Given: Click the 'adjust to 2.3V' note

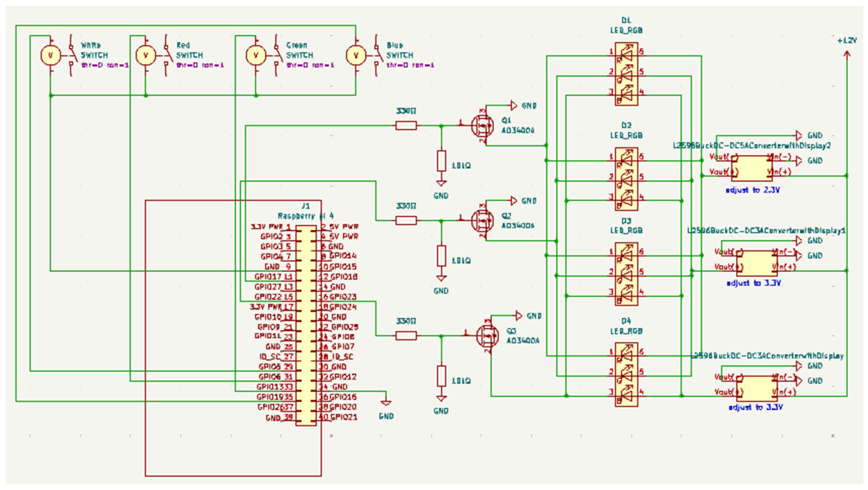Looking at the screenshot, I should tap(753, 190).
